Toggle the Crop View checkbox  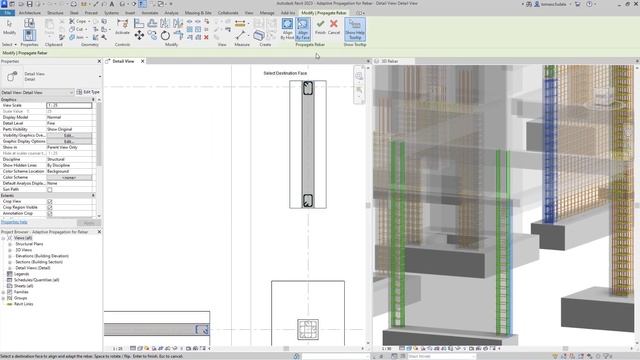pos(50,201)
